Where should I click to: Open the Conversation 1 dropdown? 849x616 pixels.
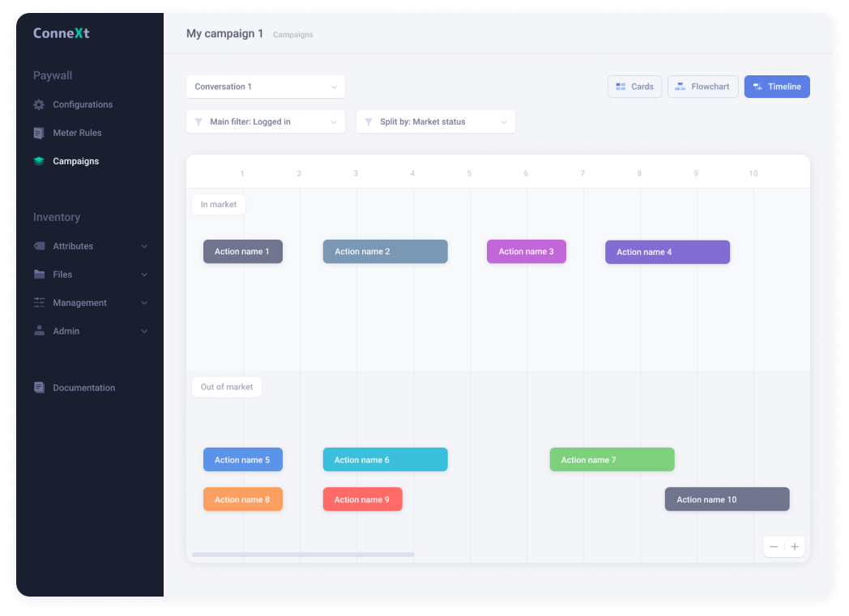tap(265, 87)
